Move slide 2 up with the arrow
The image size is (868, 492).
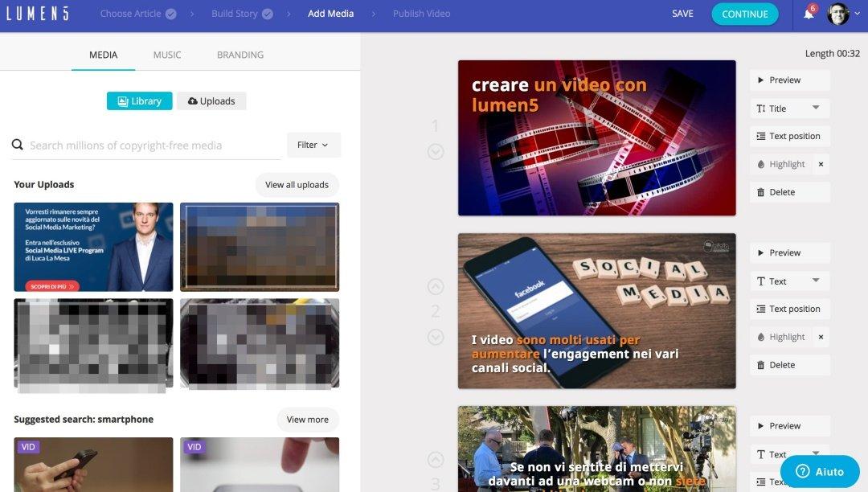pos(436,286)
